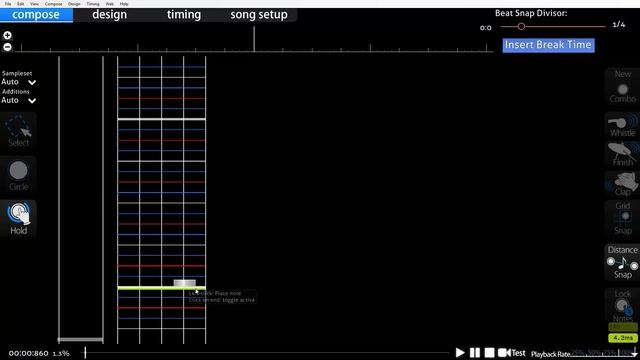
Task: Adjust the Beat Snap Divisor slider handle
Action: pos(521,27)
